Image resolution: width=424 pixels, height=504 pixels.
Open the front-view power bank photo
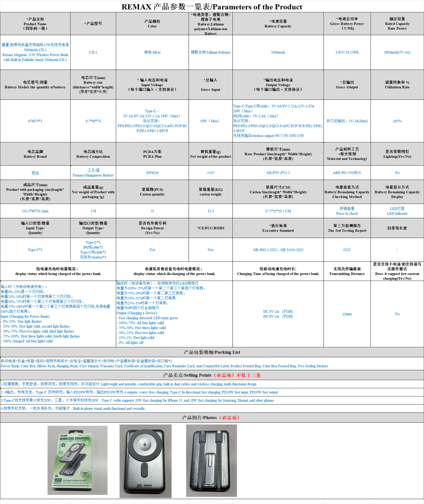(x=146, y=461)
